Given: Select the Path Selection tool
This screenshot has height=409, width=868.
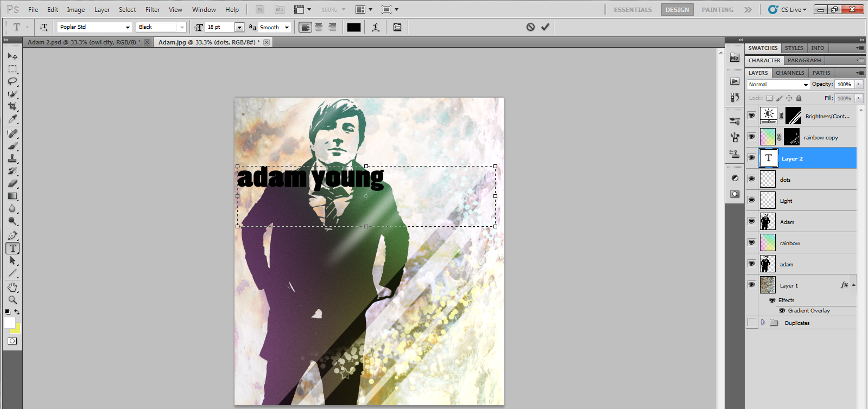Looking at the screenshot, I should tap(12, 260).
